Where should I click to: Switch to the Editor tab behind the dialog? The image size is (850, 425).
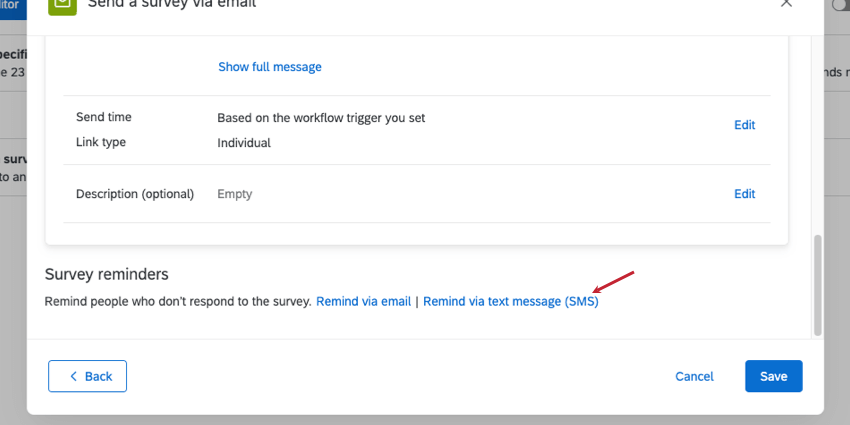tap(11, 5)
